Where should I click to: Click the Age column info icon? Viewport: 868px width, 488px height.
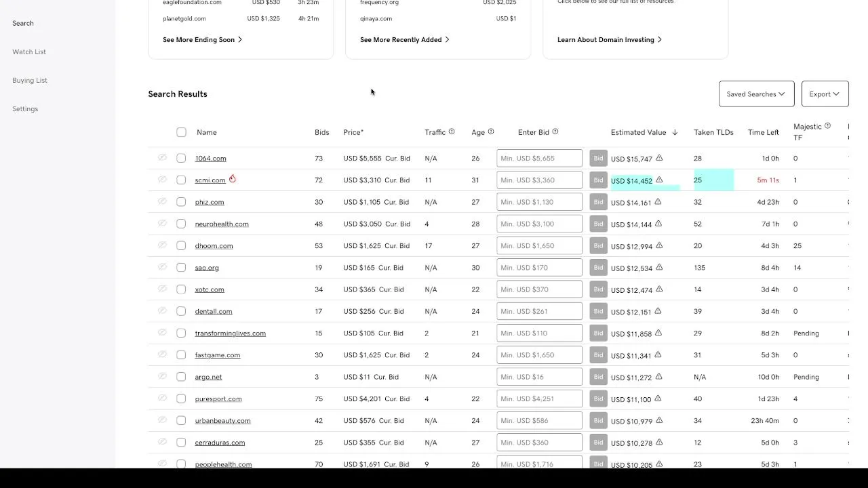(491, 131)
